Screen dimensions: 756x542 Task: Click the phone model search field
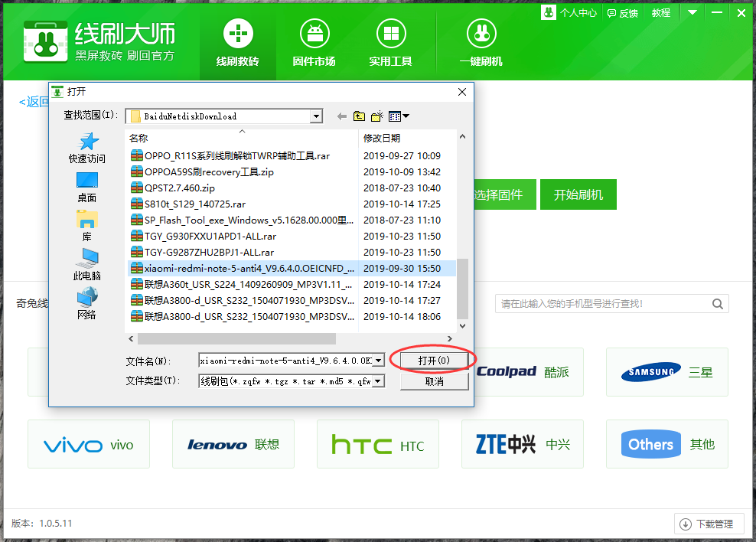tap(603, 304)
